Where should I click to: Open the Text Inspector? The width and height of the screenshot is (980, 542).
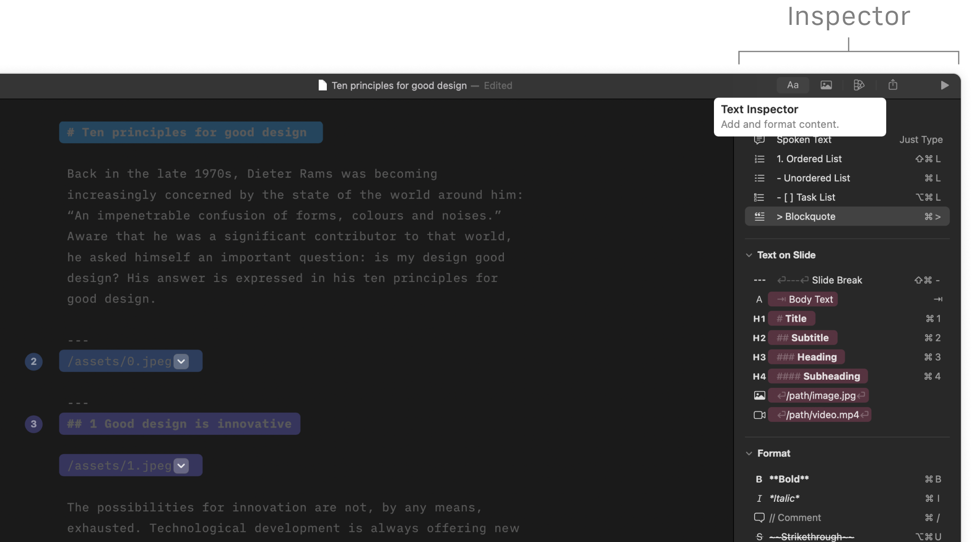pyautogui.click(x=793, y=85)
